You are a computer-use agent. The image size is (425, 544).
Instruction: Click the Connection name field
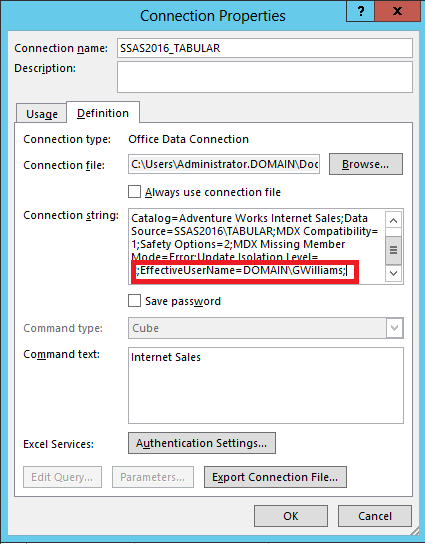click(x=265, y=48)
